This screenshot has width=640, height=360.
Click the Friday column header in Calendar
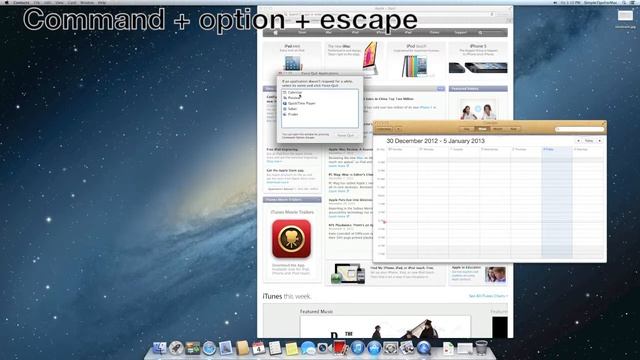tap(557, 149)
